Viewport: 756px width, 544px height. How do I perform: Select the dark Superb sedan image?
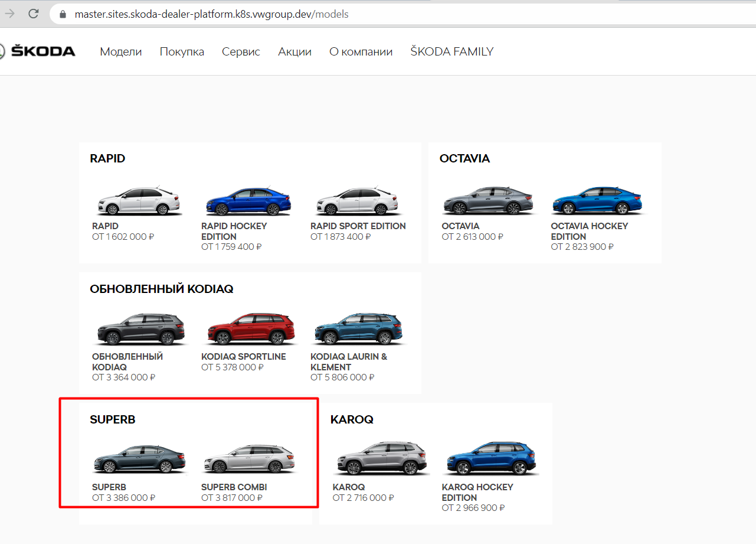[x=139, y=460]
